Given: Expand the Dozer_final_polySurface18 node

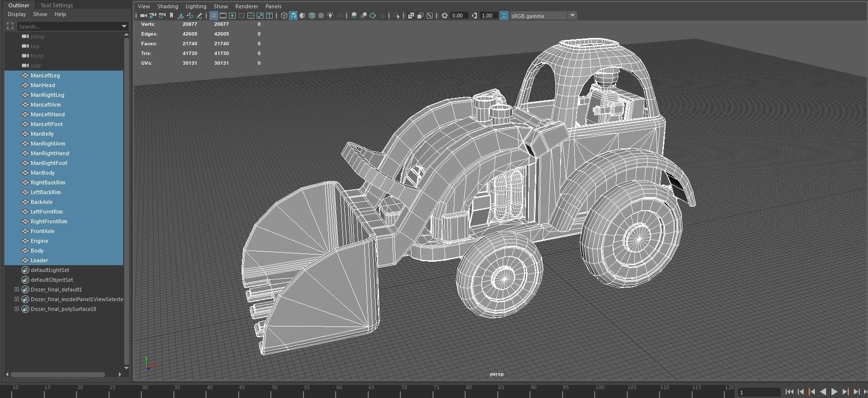Looking at the screenshot, I should [17, 309].
